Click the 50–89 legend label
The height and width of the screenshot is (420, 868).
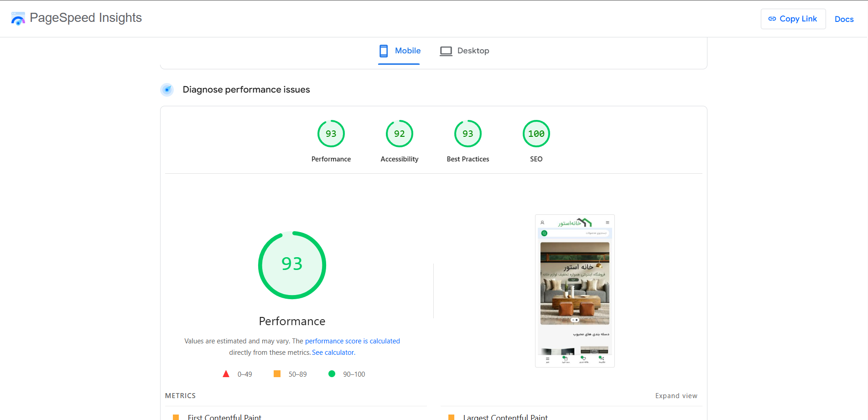click(298, 374)
